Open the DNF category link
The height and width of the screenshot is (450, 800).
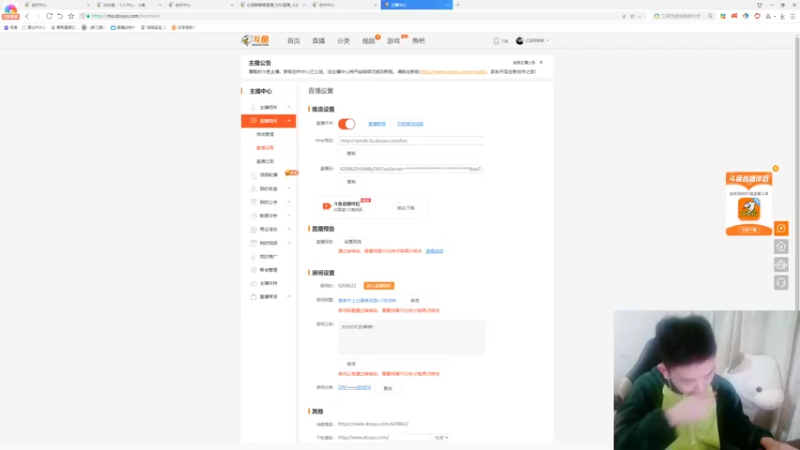[355, 388]
